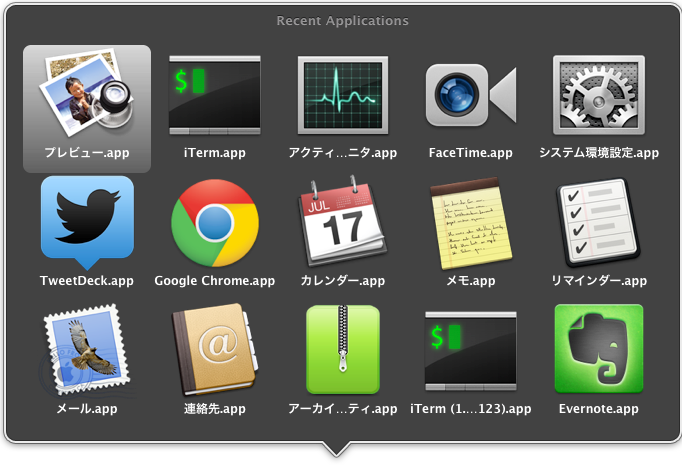Open the Calendar (カレンダー) icon
The image size is (682, 465).
click(343, 221)
